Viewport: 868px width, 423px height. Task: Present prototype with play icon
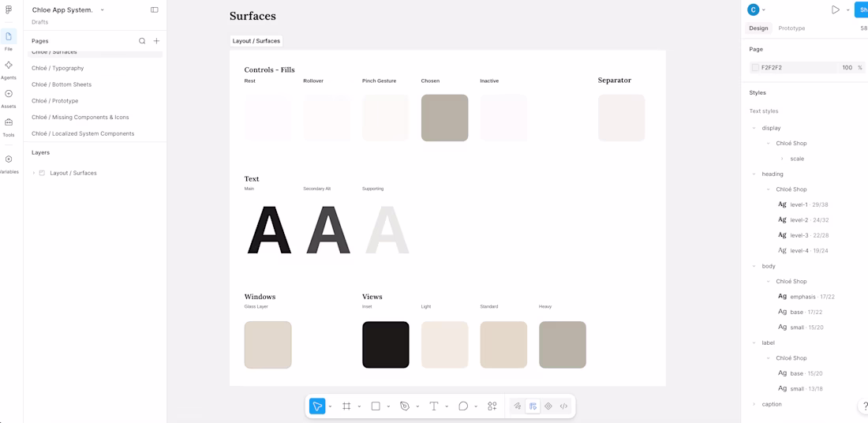pyautogui.click(x=836, y=10)
